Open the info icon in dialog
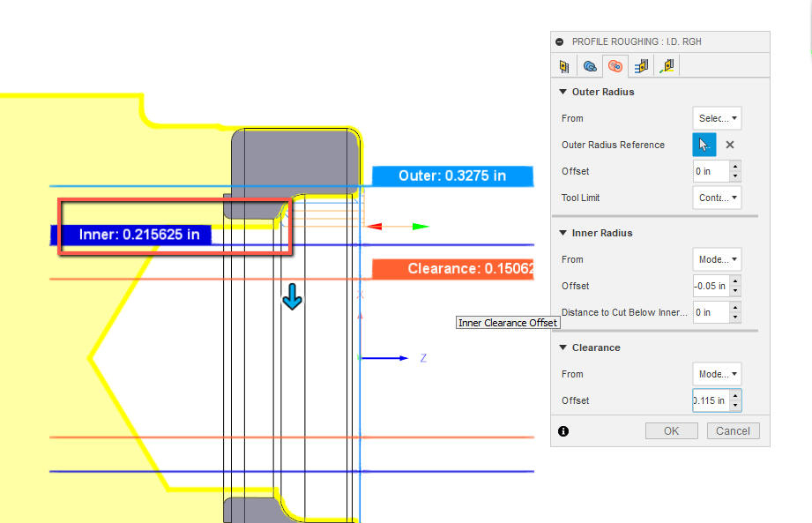The height and width of the screenshot is (523, 812). (x=563, y=431)
